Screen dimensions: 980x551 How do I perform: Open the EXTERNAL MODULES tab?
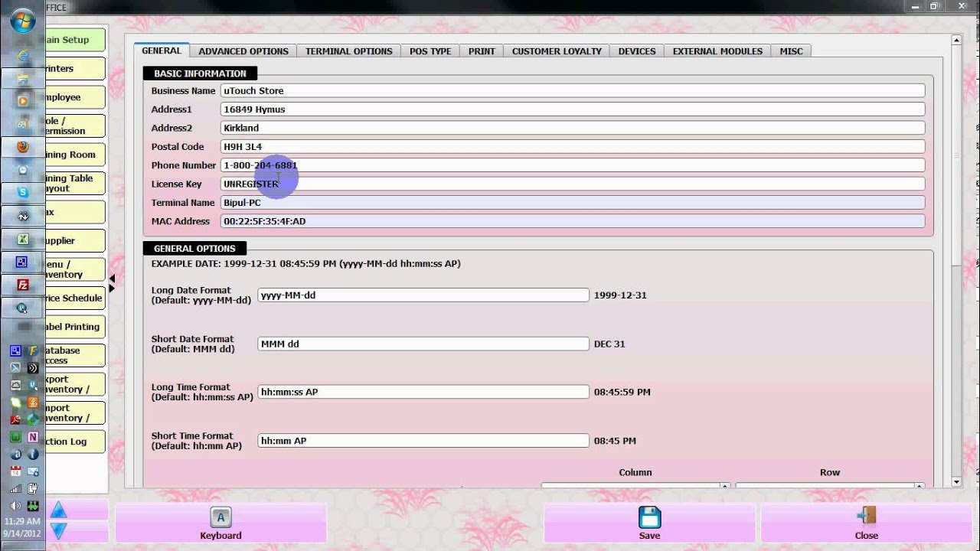(x=717, y=51)
